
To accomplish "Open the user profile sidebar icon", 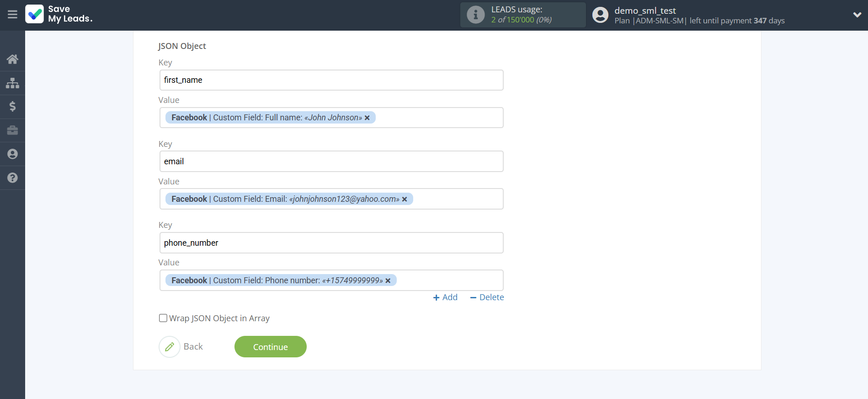I will (12, 154).
